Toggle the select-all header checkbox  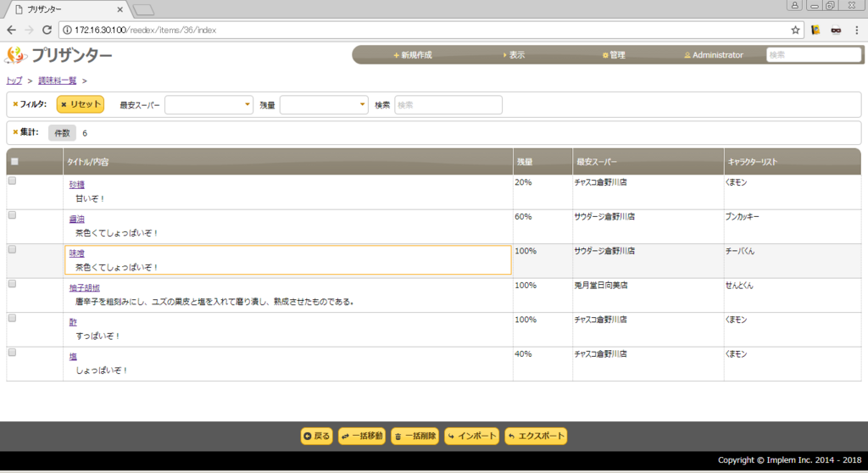coord(14,162)
